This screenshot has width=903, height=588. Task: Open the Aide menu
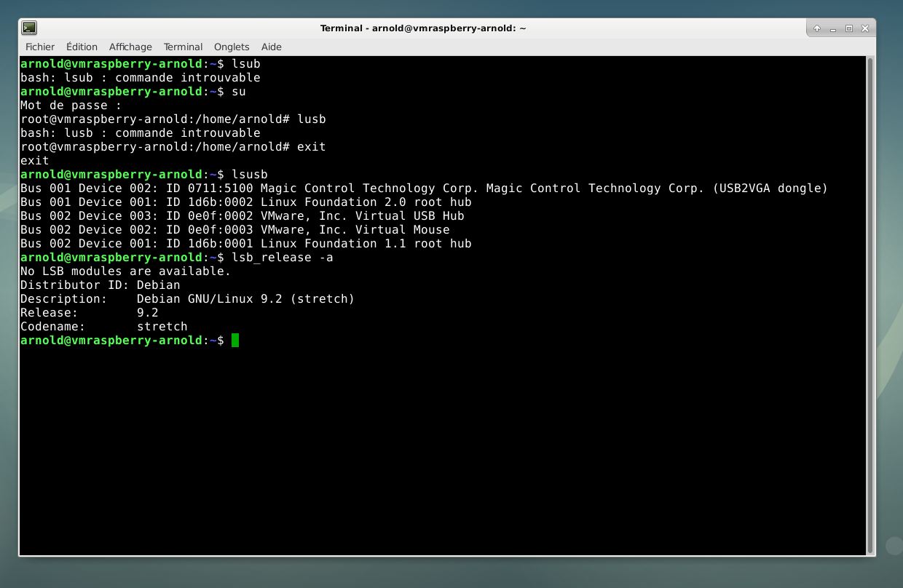click(x=272, y=47)
